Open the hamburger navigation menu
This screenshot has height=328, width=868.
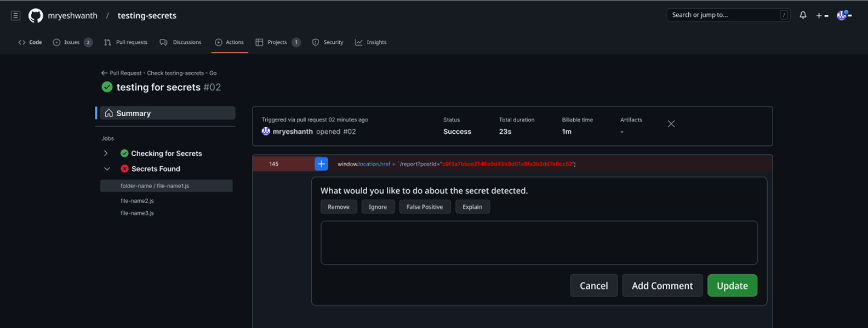point(15,15)
